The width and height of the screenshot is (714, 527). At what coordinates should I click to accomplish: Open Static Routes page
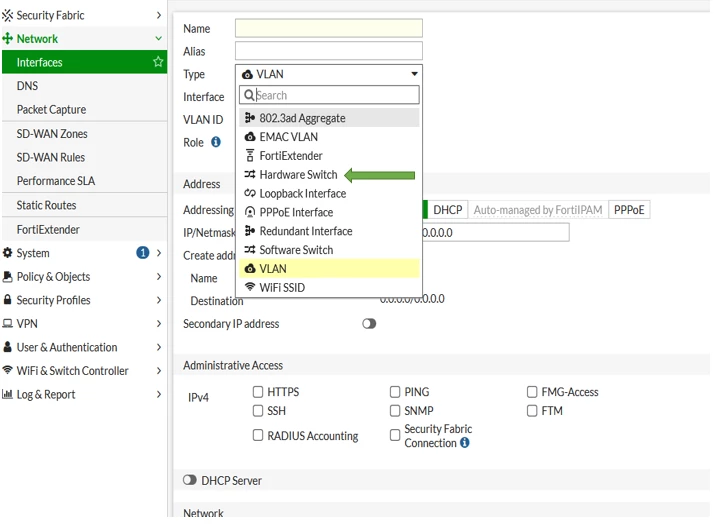pos(84,205)
